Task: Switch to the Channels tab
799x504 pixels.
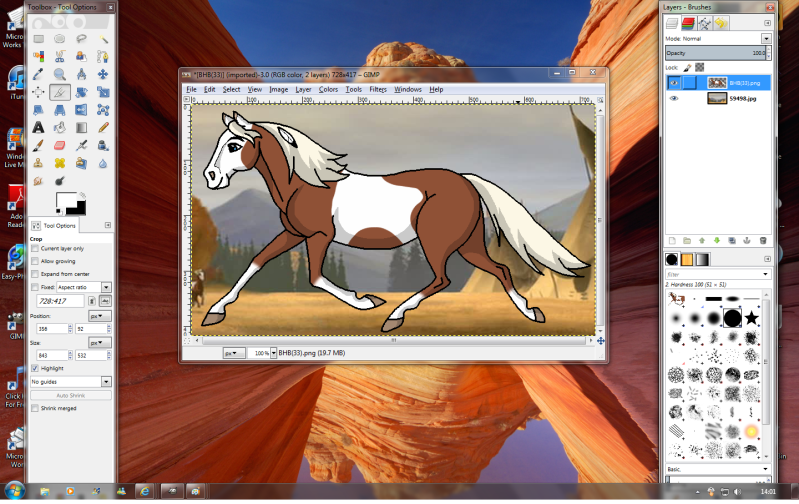Action: pos(688,23)
